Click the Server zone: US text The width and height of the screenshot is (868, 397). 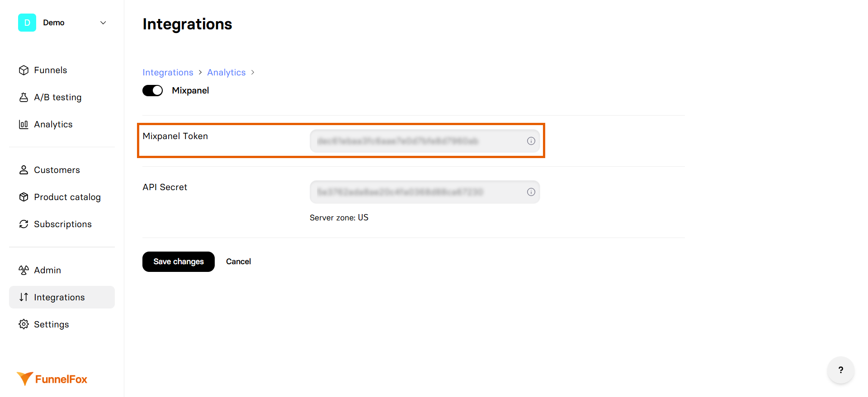coord(339,218)
